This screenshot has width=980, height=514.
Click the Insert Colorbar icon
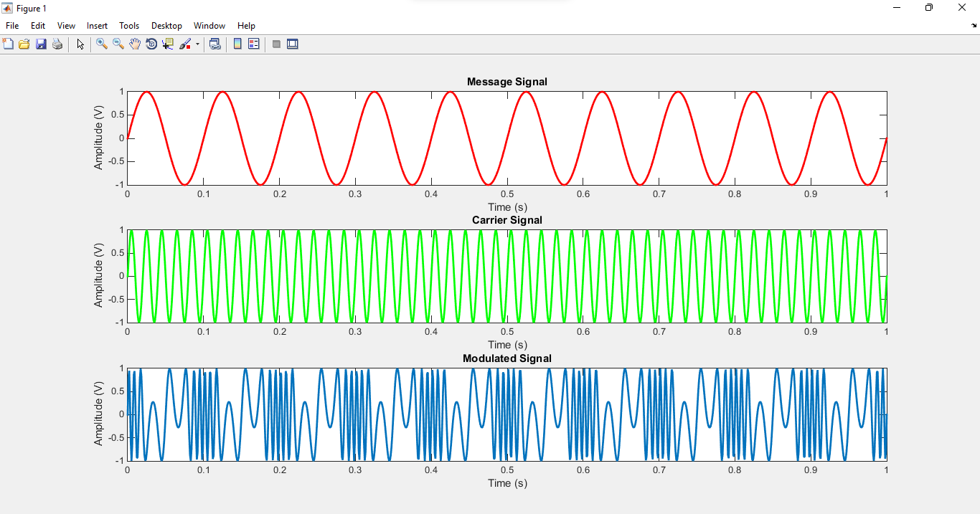click(x=237, y=44)
